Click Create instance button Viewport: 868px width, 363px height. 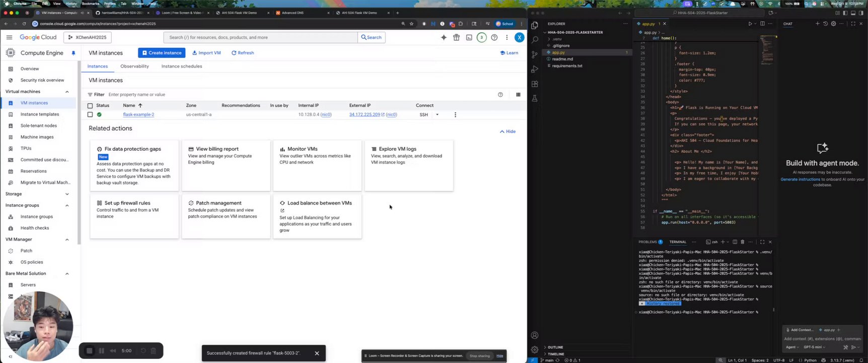tap(162, 53)
